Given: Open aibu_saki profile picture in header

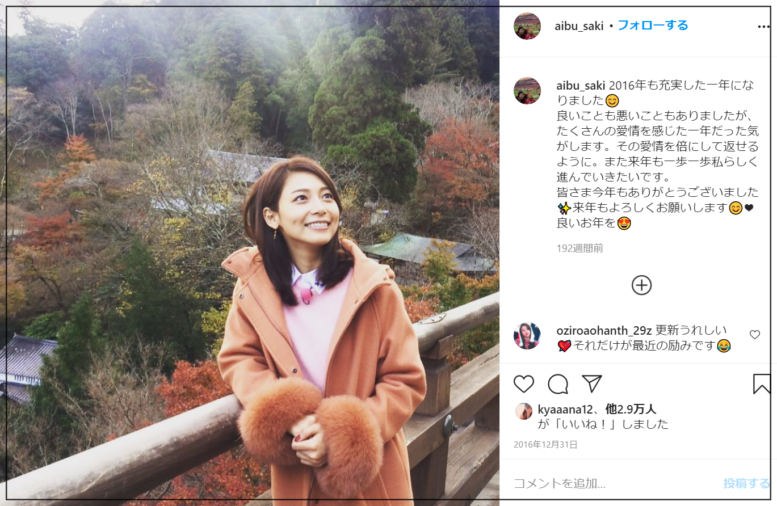Looking at the screenshot, I should point(527,26).
